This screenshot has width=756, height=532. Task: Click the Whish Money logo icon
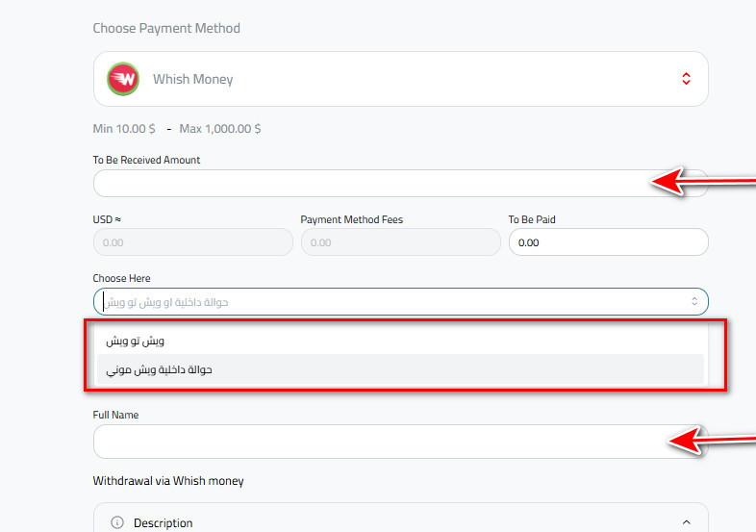coord(123,79)
